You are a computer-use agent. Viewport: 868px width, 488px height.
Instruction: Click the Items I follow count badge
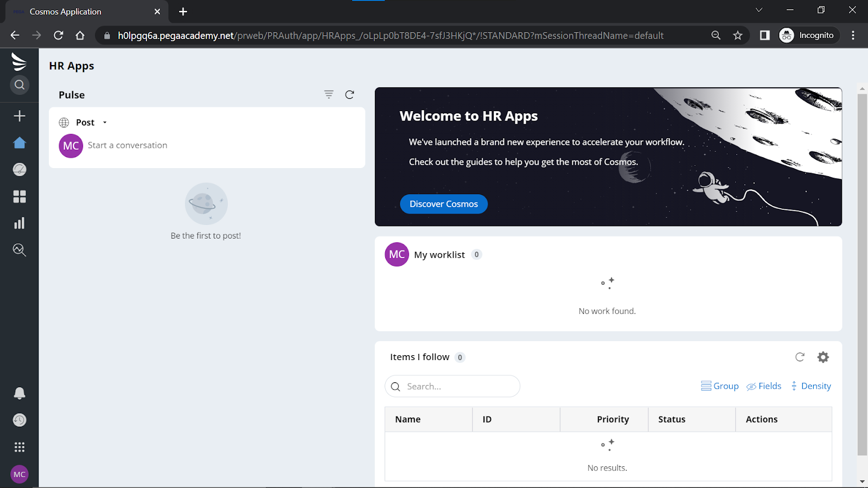[460, 357]
